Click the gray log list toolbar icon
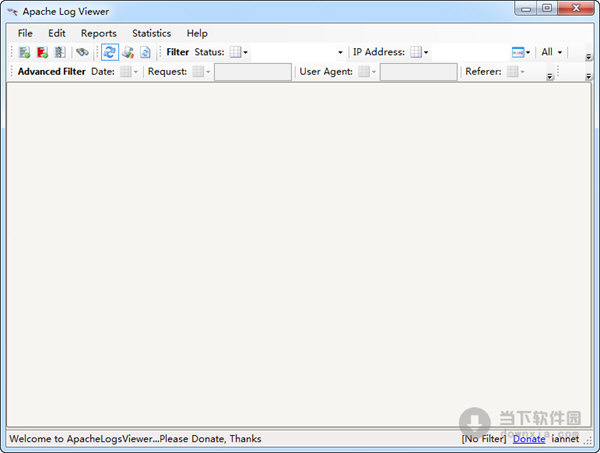 (x=60, y=52)
